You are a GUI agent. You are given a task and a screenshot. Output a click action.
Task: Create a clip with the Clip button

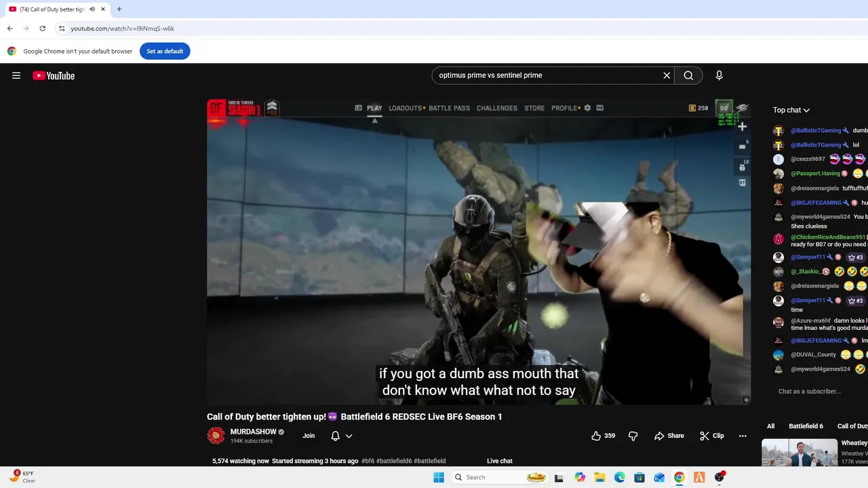(x=712, y=436)
